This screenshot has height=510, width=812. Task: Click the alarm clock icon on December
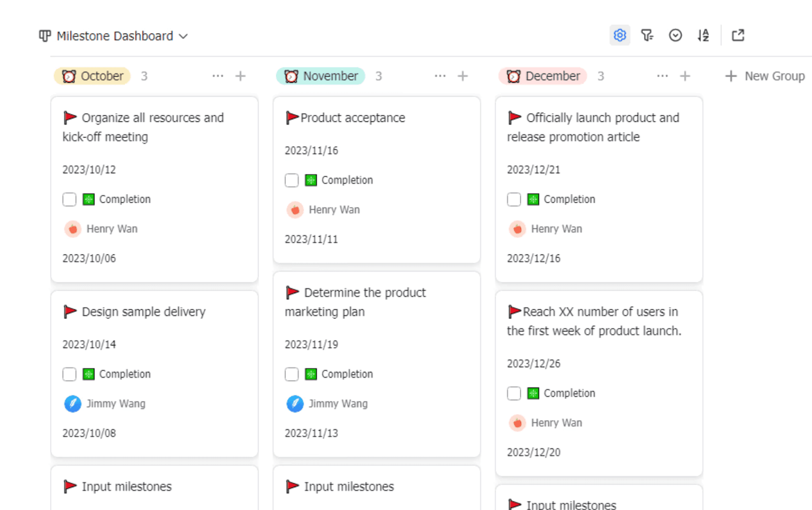(x=514, y=76)
